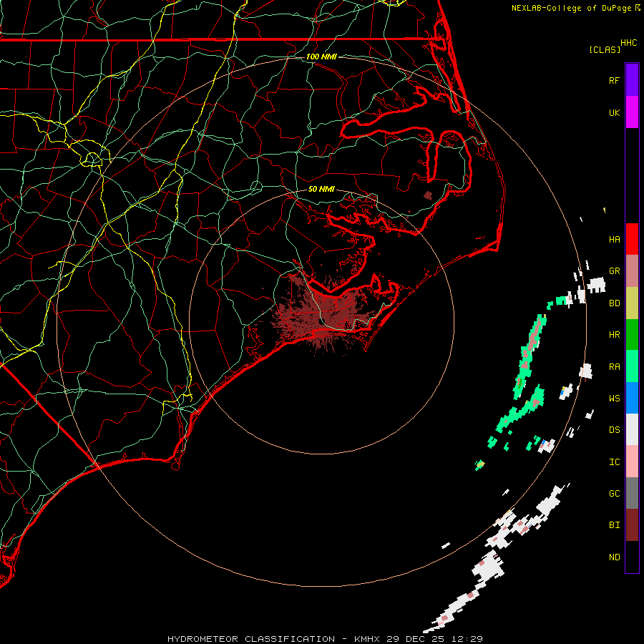The height and width of the screenshot is (644, 644).
Task: Click the DS legend label
Action: [x=614, y=430]
